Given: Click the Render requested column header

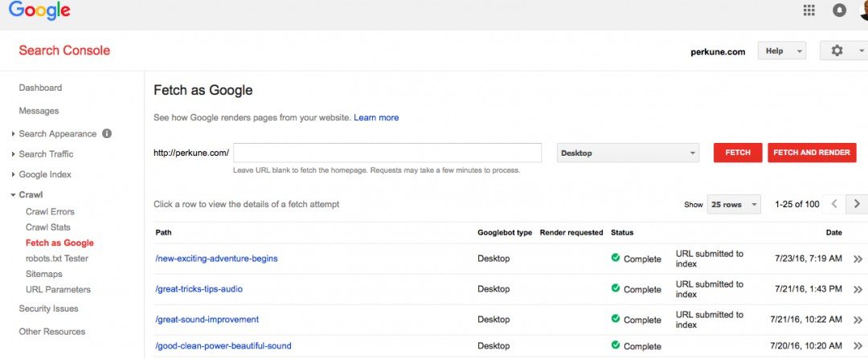Looking at the screenshot, I should coord(571,232).
